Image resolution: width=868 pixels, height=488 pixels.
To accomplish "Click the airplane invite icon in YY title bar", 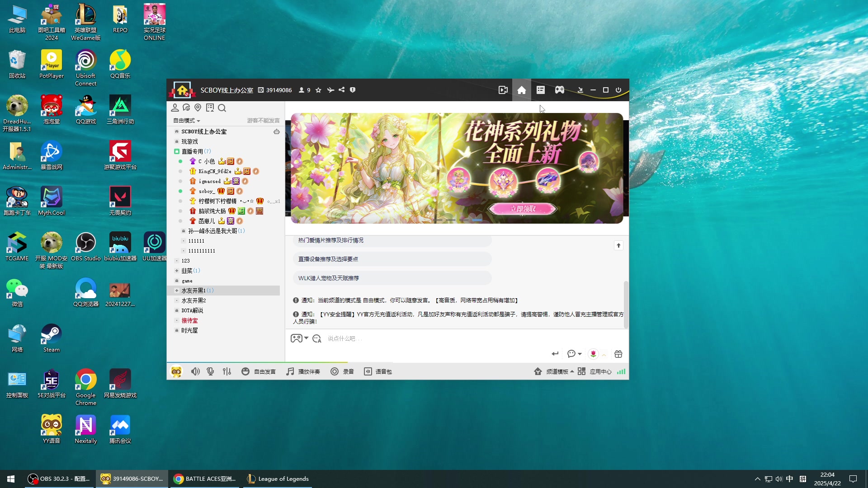I will click(330, 90).
